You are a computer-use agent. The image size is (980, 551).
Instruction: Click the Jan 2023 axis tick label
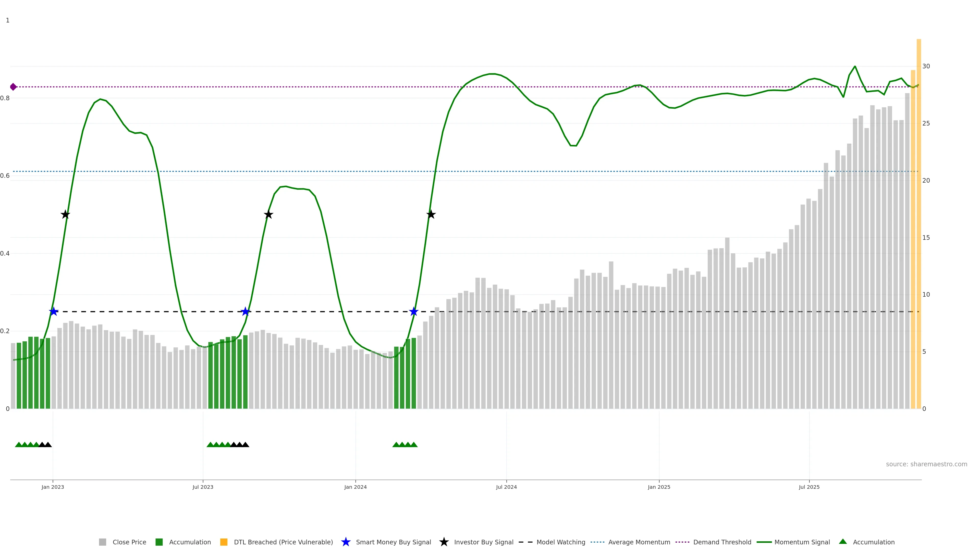tap(53, 487)
